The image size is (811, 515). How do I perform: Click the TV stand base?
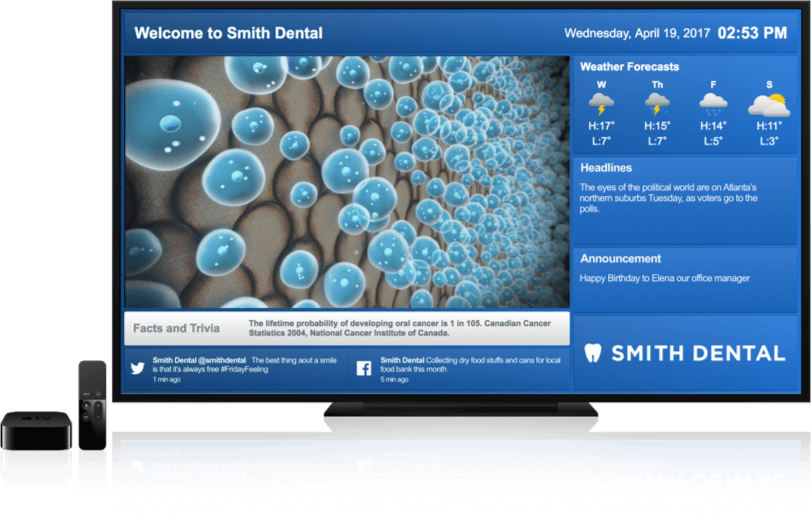click(461, 410)
